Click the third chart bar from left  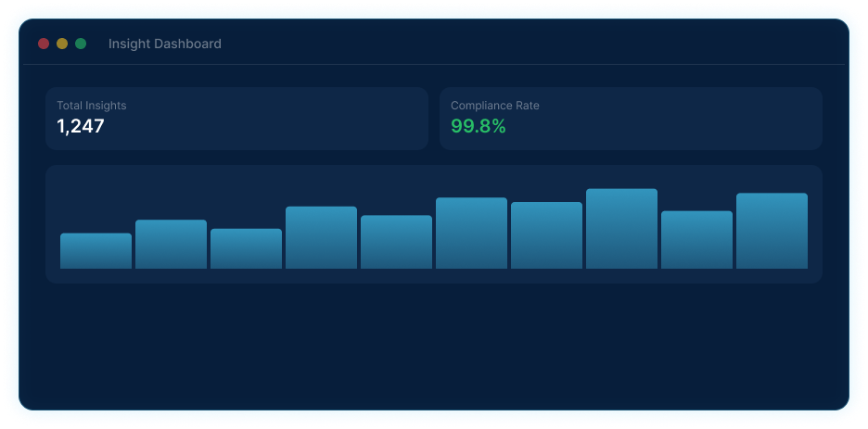[246, 249]
